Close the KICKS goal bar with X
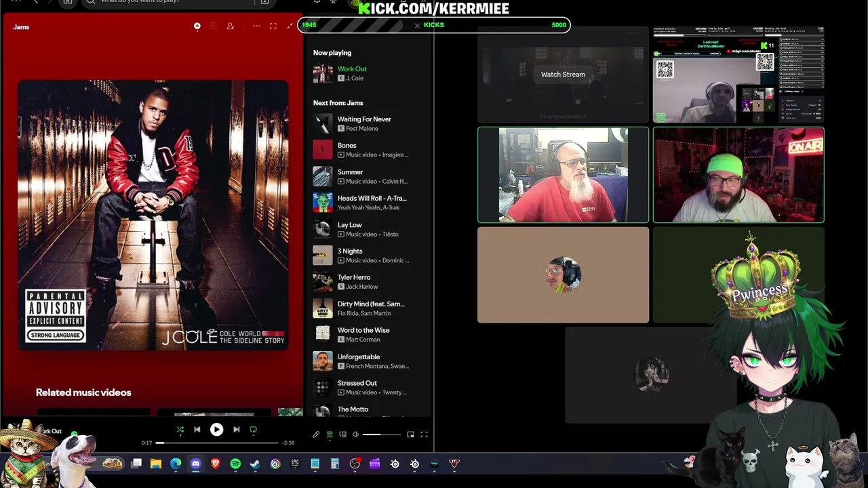Screen dimensions: 868x488 tap(418, 25)
